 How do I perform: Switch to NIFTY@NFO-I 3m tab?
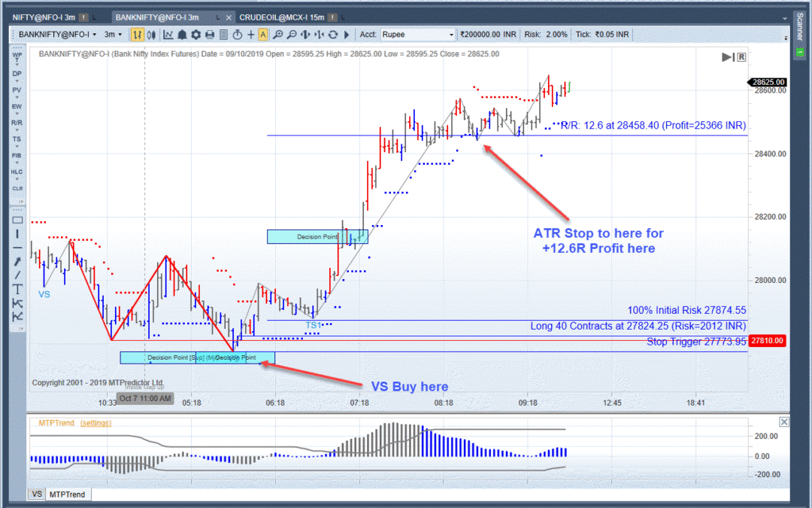(44, 17)
